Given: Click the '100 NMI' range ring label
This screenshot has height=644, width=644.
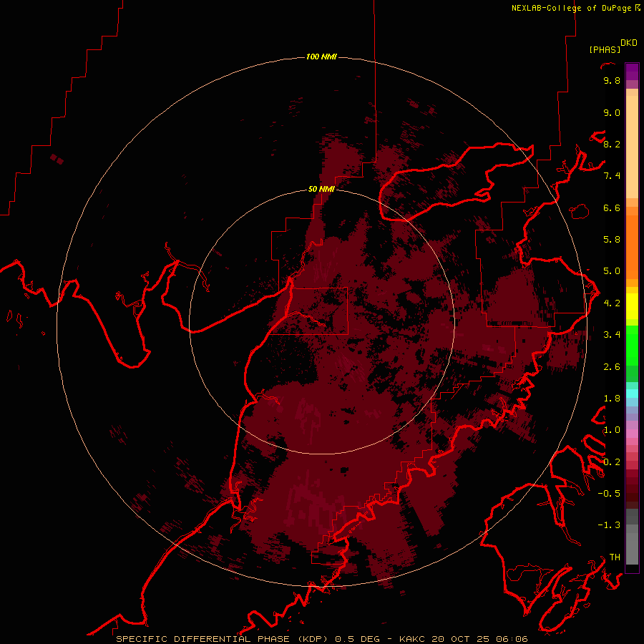Looking at the screenshot, I should (x=321, y=57).
